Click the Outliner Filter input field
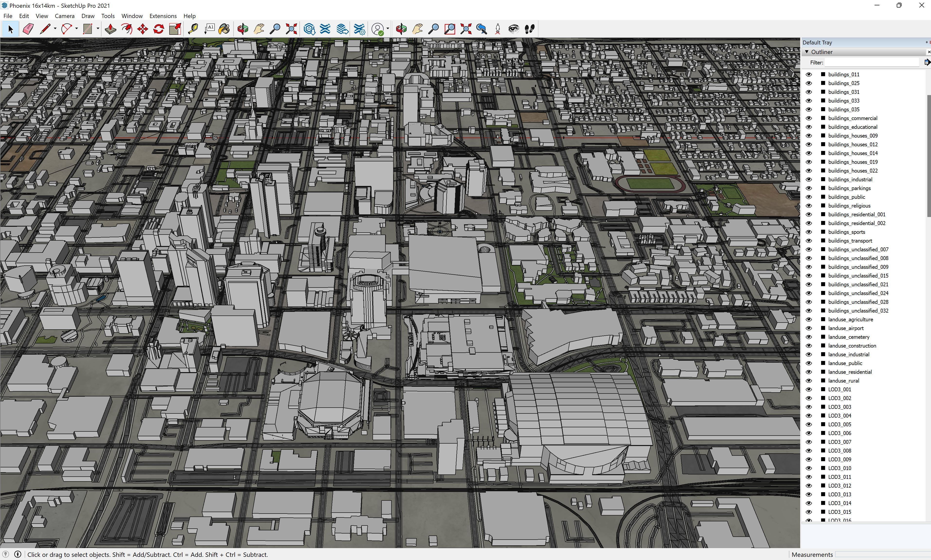This screenshot has width=931, height=560. (x=872, y=63)
